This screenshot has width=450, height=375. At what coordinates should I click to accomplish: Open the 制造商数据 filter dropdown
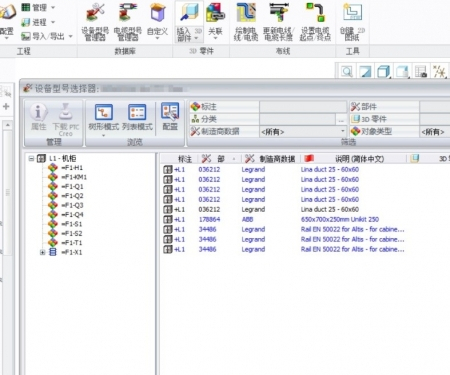click(x=343, y=131)
